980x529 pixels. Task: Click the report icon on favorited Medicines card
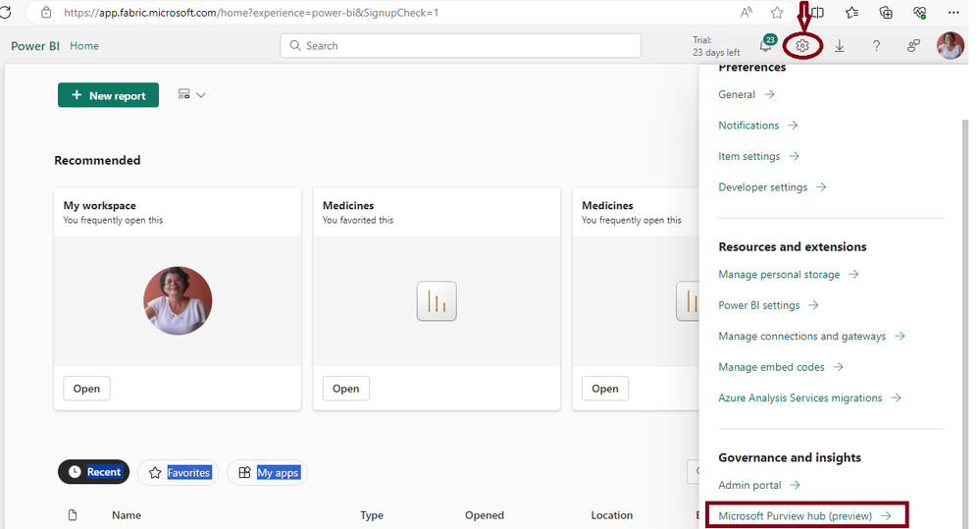(x=437, y=300)
